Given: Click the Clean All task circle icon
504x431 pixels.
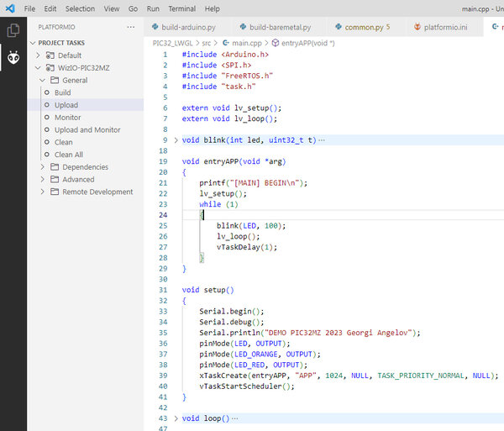Looking at the screenshot, I should tap(47, 155).
